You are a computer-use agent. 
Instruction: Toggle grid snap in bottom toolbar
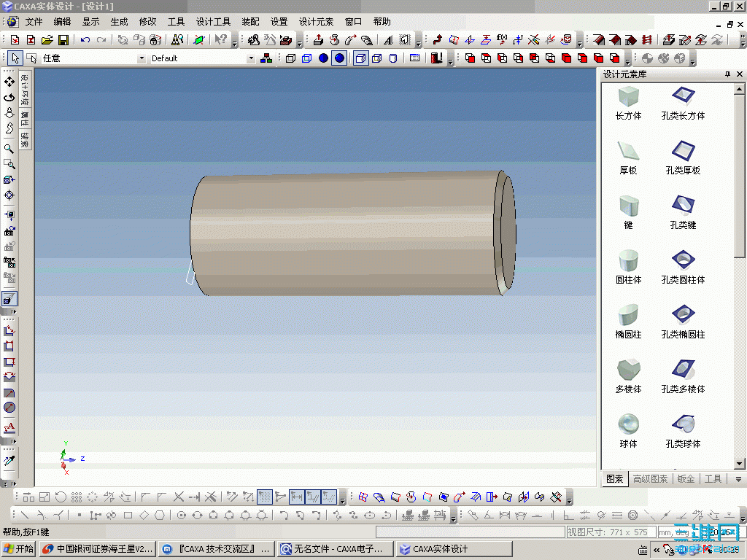coord(264,497)
